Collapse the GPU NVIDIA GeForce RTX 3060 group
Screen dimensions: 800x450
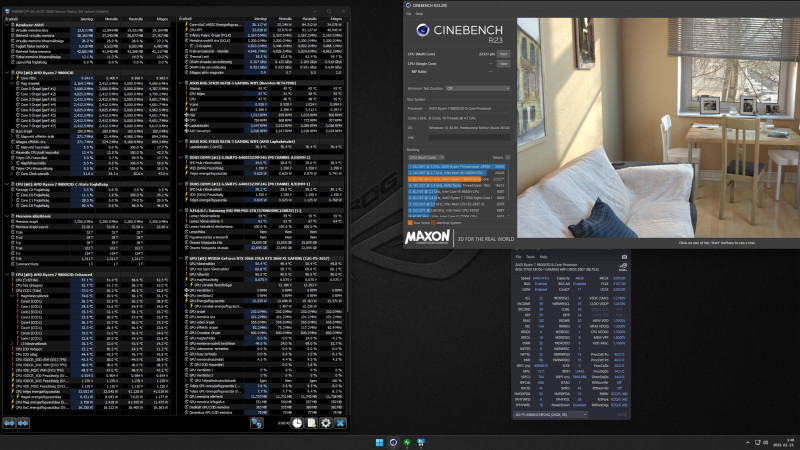pos(180,258)
